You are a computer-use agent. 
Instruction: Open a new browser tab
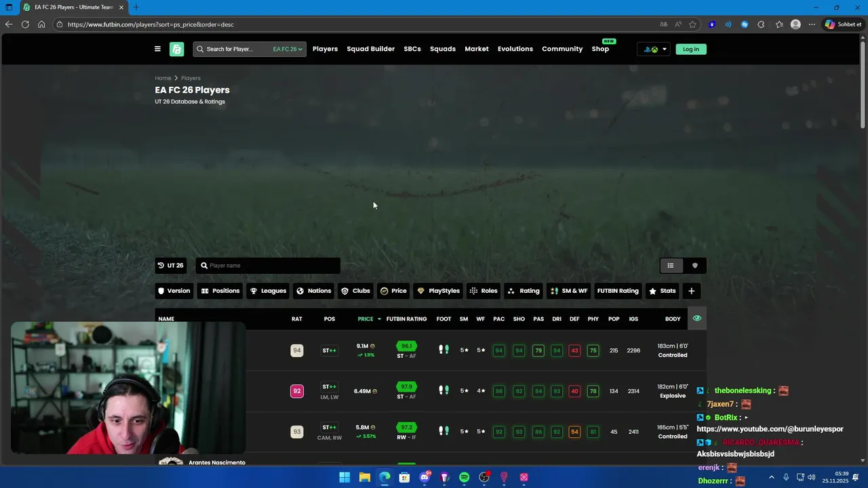[136, 7]
